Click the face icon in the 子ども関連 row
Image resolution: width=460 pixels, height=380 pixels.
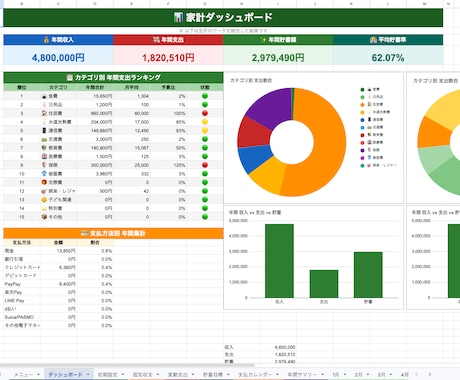(x=44, y=200)
